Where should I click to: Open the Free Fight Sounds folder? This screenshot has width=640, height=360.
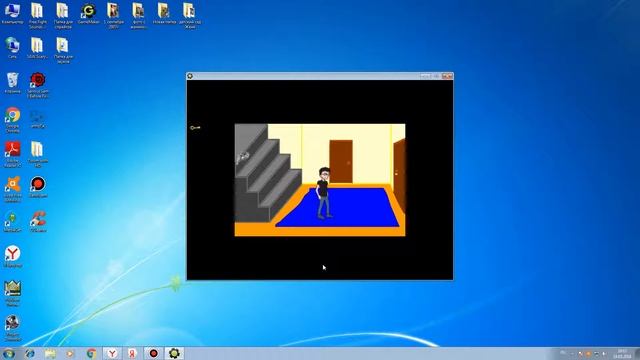click(x=37, y=16)
